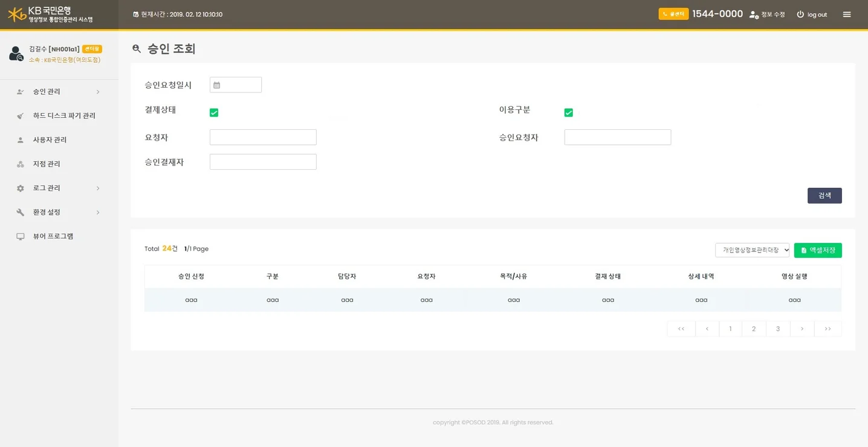Click the 구분 column header
This screenshot has height=447, width=868.
pyautogui.click(x=273, y=276)
